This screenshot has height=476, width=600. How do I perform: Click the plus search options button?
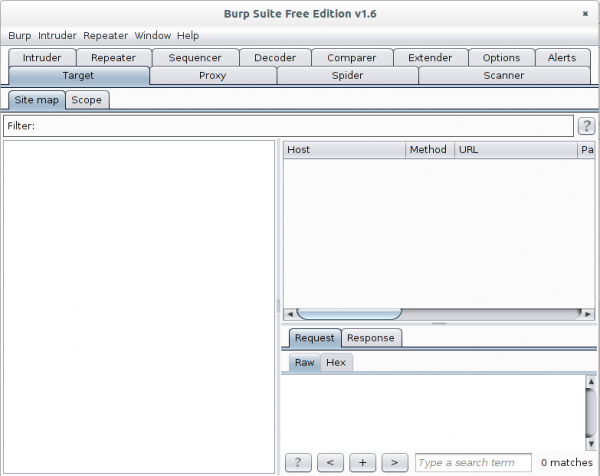coord(362,463)
